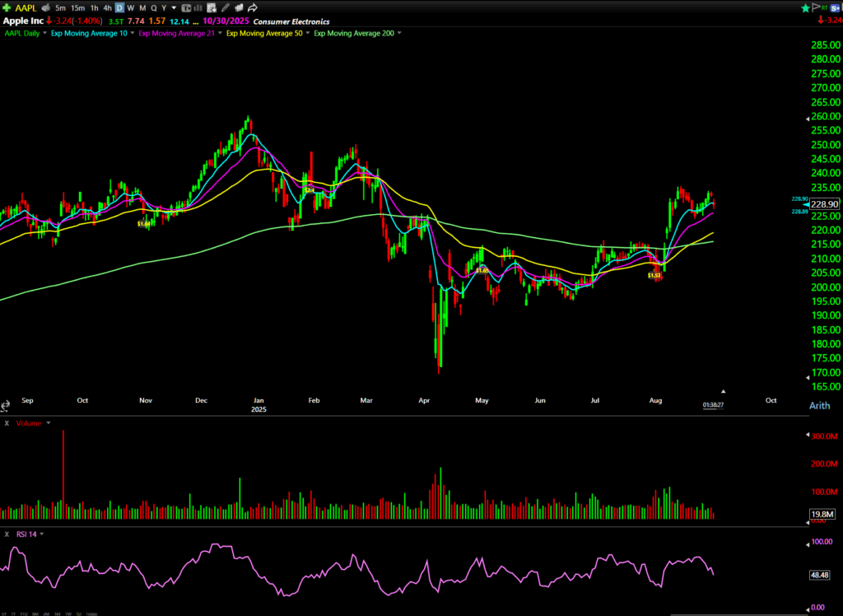Switch chart to 1h timeframe
The width and height of the screenshot is (843, 616).
(95, 8)
